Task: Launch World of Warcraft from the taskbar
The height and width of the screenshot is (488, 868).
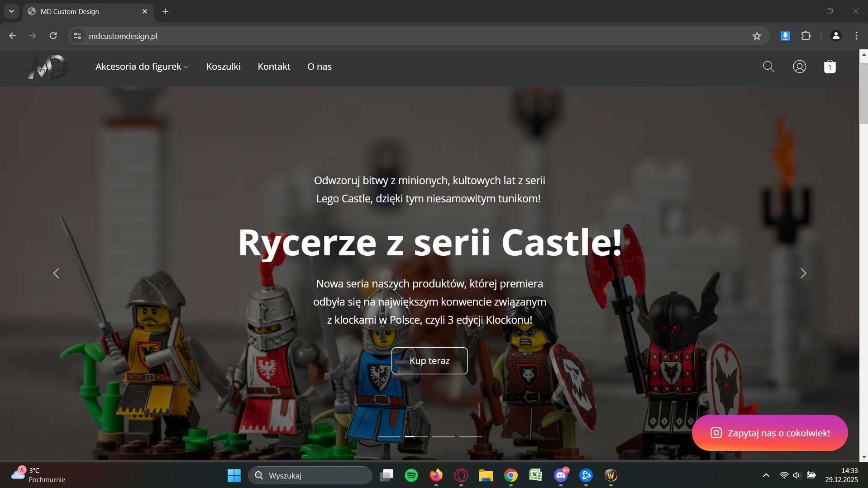Action: [611, 475]
